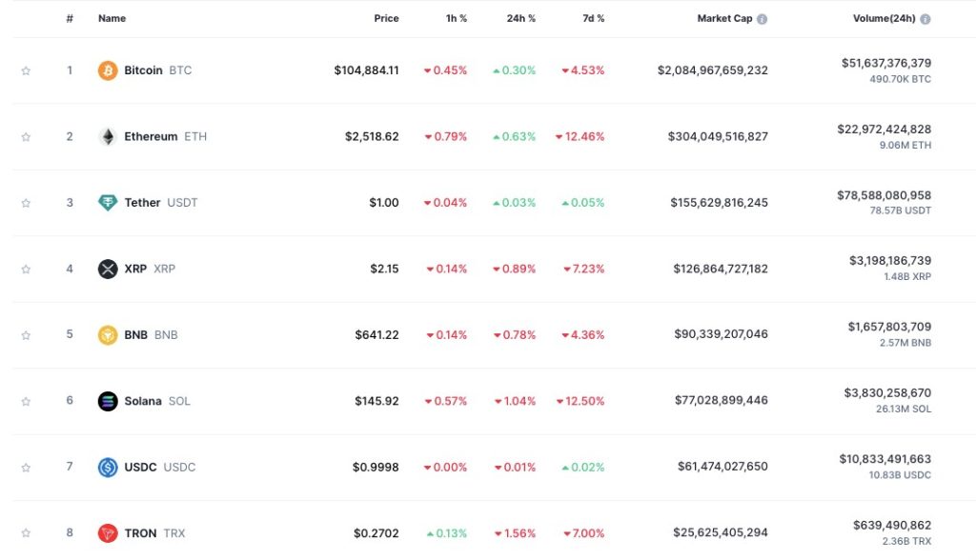This screenshot has height=560, width=976.
Task: Click TRON market cap $25,625,405,294
Action: point(721,532)
